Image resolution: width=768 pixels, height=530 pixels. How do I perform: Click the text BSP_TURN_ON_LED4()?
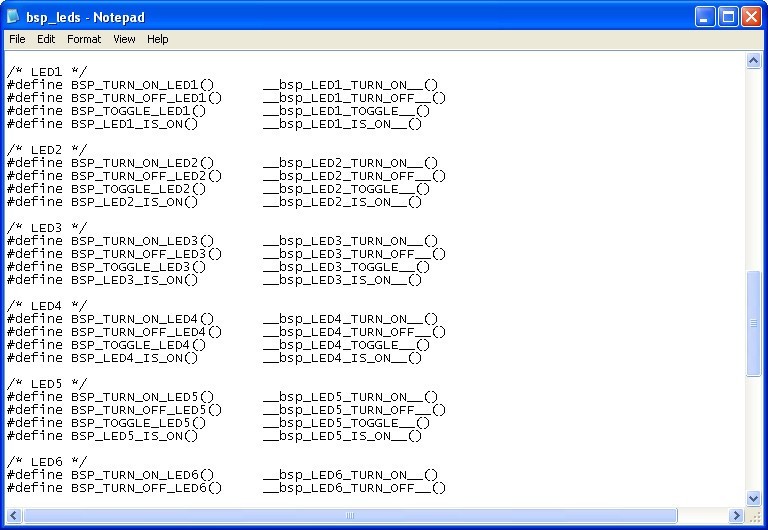pos(143,318)
